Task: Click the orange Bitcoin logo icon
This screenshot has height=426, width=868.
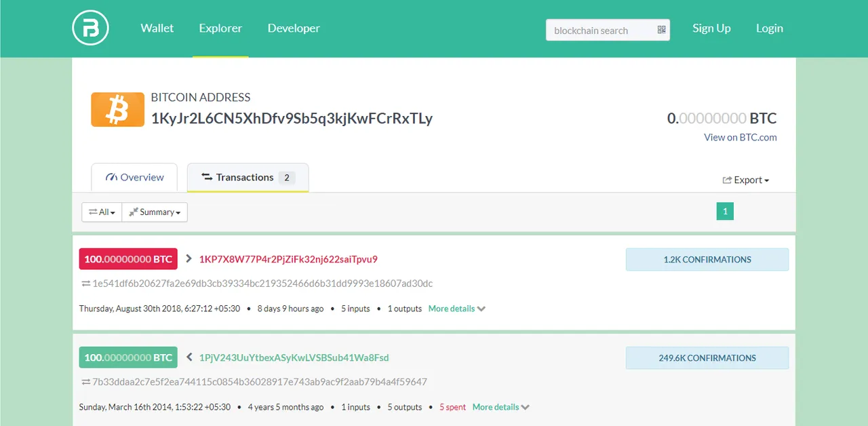Action: click(x=117, y=109)
